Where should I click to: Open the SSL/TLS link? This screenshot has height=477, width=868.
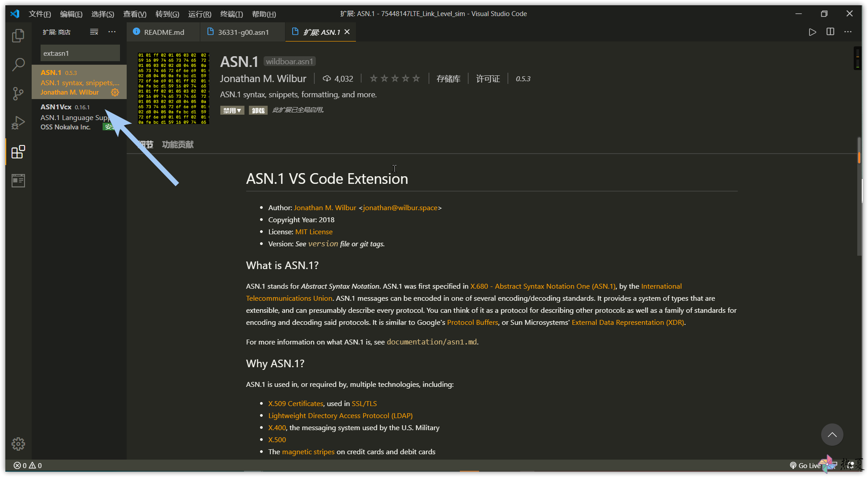364,404
